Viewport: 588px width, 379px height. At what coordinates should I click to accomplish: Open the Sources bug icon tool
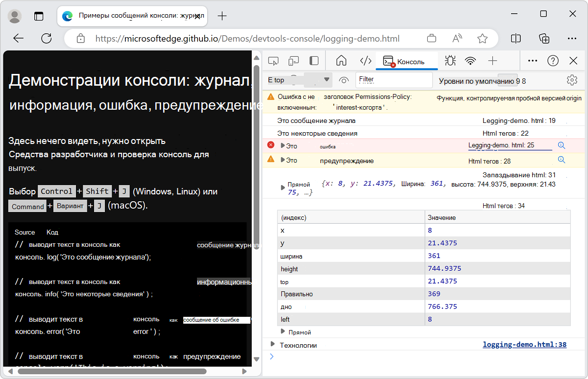[x=450, y=61]
